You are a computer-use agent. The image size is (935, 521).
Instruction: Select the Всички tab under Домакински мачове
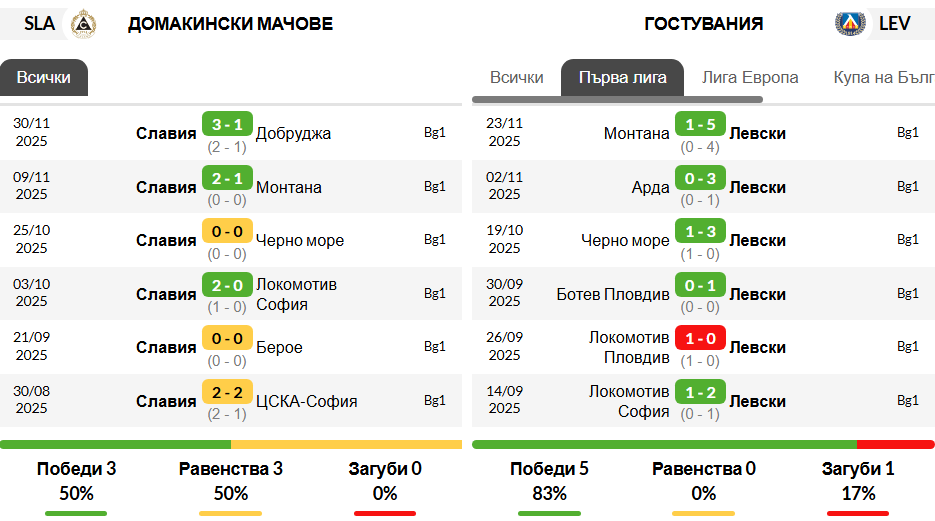pos(44,77)
